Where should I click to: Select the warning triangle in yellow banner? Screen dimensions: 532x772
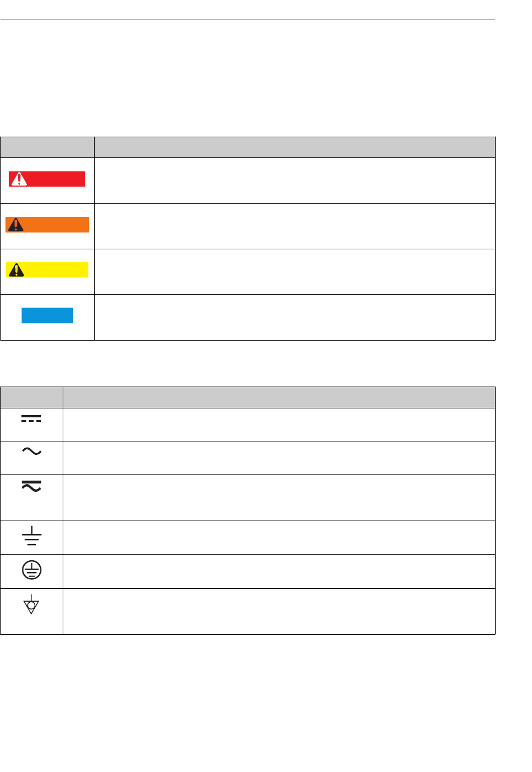point(17,270)
